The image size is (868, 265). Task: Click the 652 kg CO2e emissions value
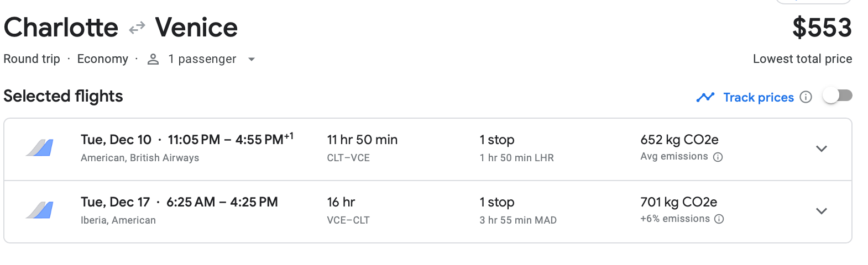click(x=679, y=140)
